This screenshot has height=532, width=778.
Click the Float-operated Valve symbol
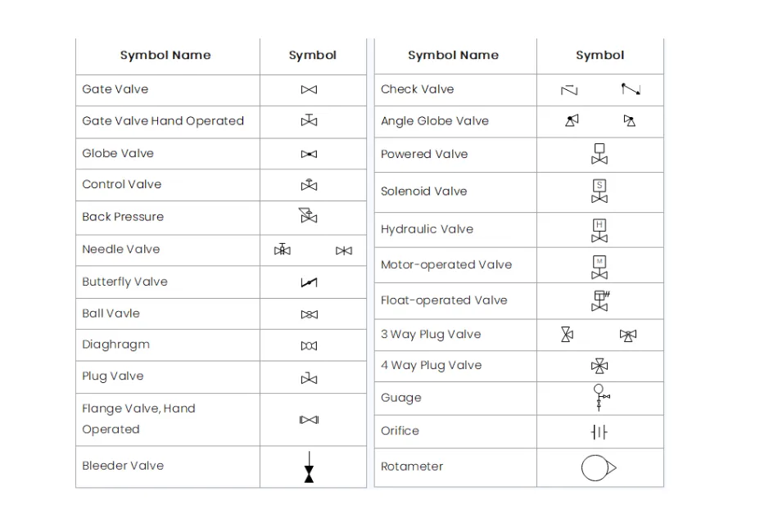(x=600, y=300)
